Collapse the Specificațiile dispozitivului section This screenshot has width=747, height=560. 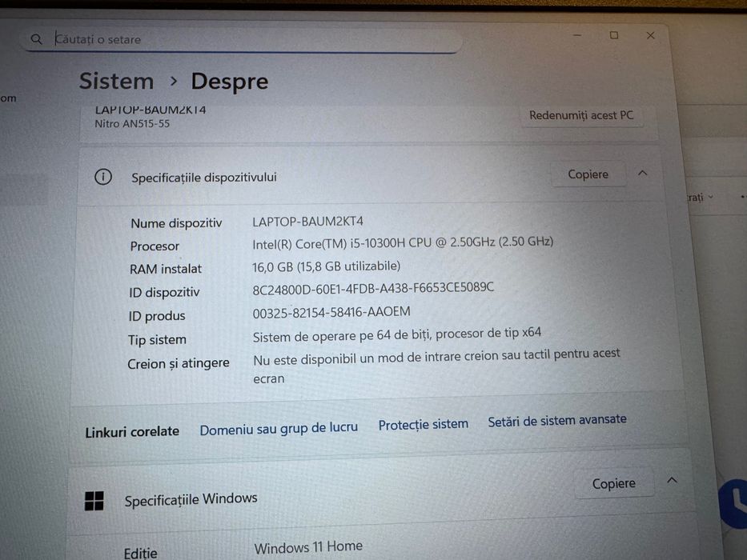point(642,173)
